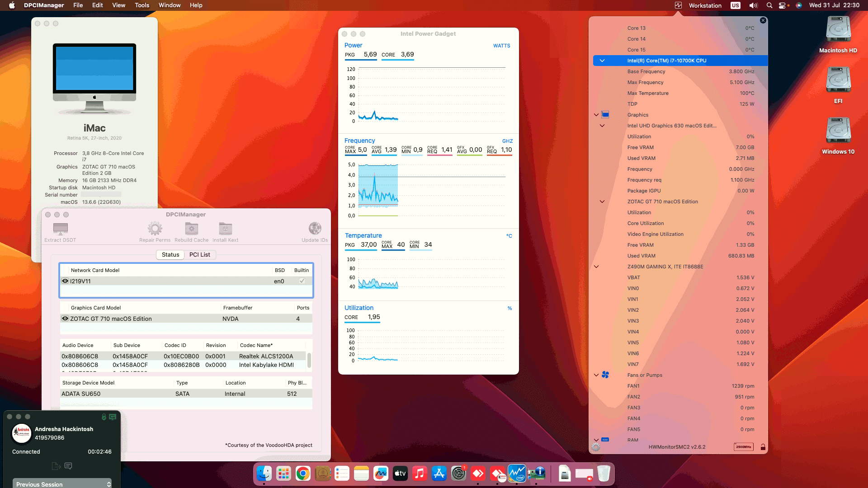Click the HWMonitorSMC2 settings gear

[x=596, y=447]
